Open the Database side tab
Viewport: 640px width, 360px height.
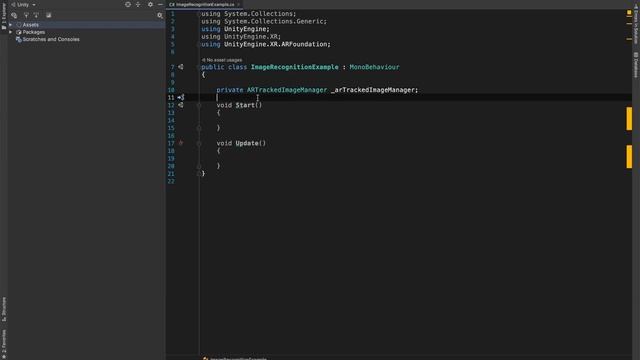pyautogui.click(x=636, y=64)
